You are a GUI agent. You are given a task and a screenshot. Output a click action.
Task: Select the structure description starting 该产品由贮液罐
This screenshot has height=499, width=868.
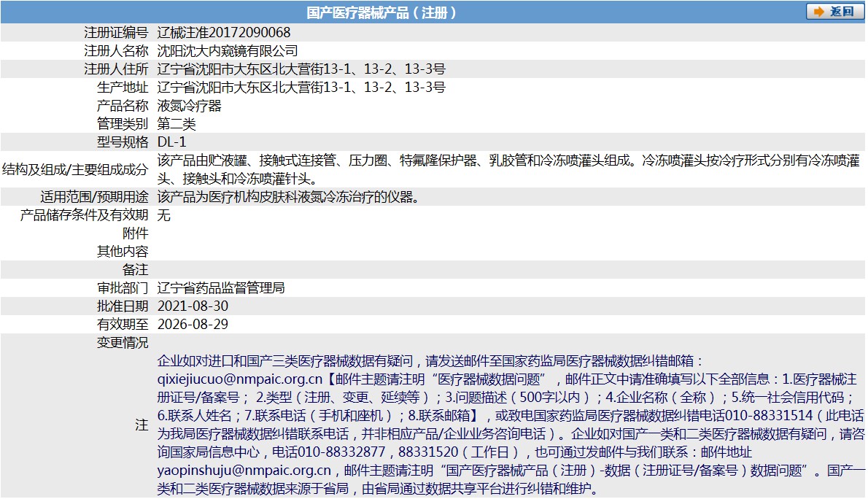508,169
